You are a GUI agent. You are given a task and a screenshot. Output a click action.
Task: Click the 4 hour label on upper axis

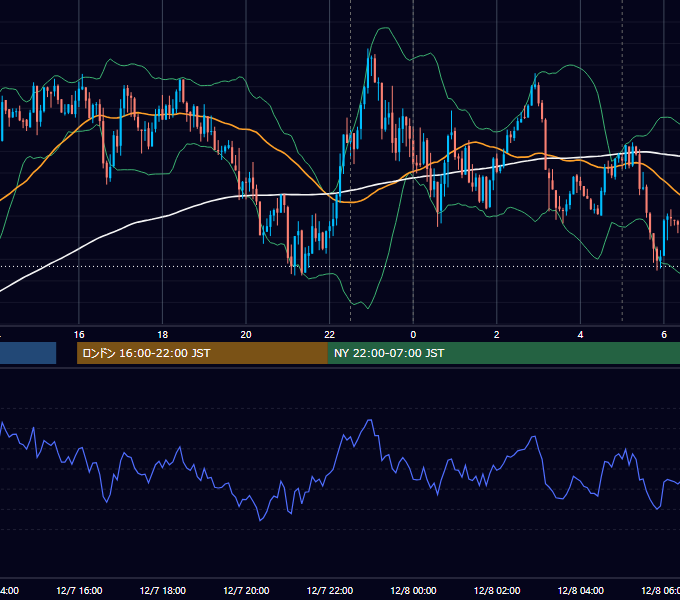click(x=580, y=335)
